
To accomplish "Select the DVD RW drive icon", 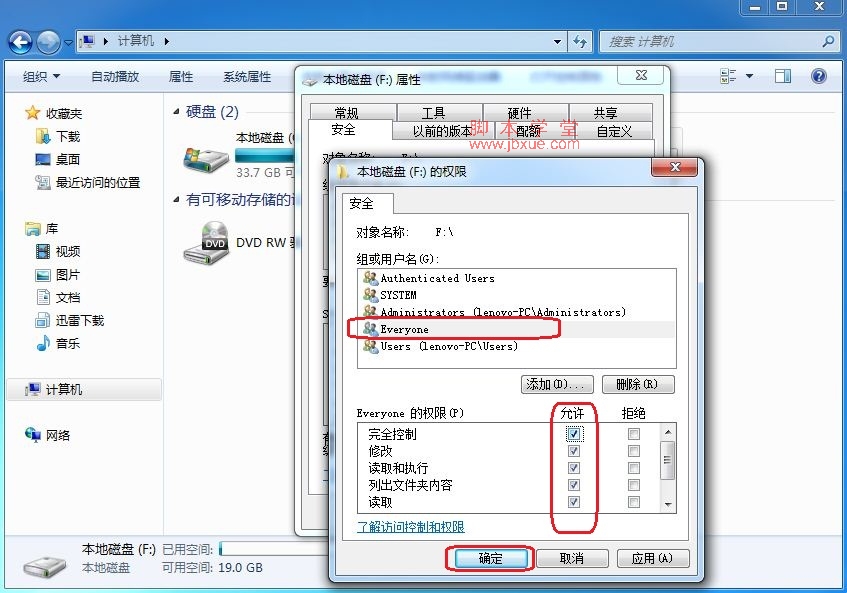I will [206, 242].
